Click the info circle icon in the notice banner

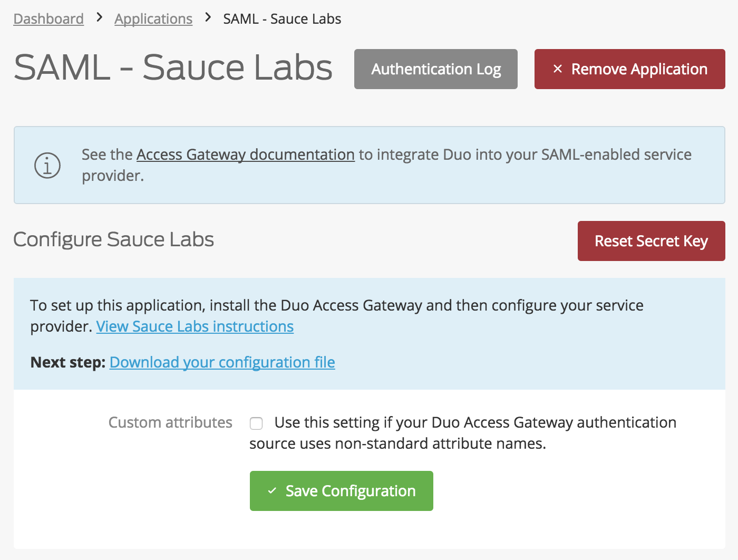pyautogui.click(x=47, y=165)
